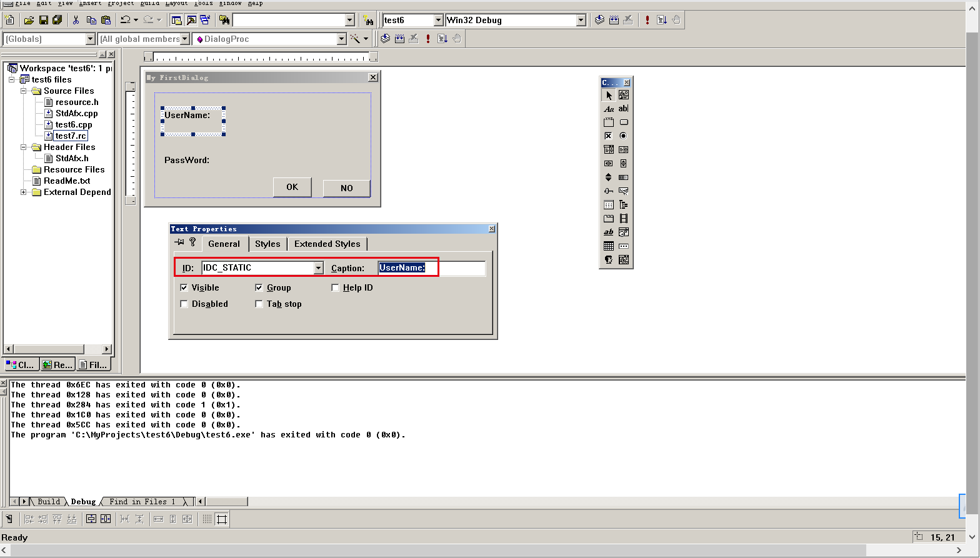Click output pane horizontal scrollbar thumb
Image resolution: width=980 pixels, height=558 pixels.
tap(227, 501)
